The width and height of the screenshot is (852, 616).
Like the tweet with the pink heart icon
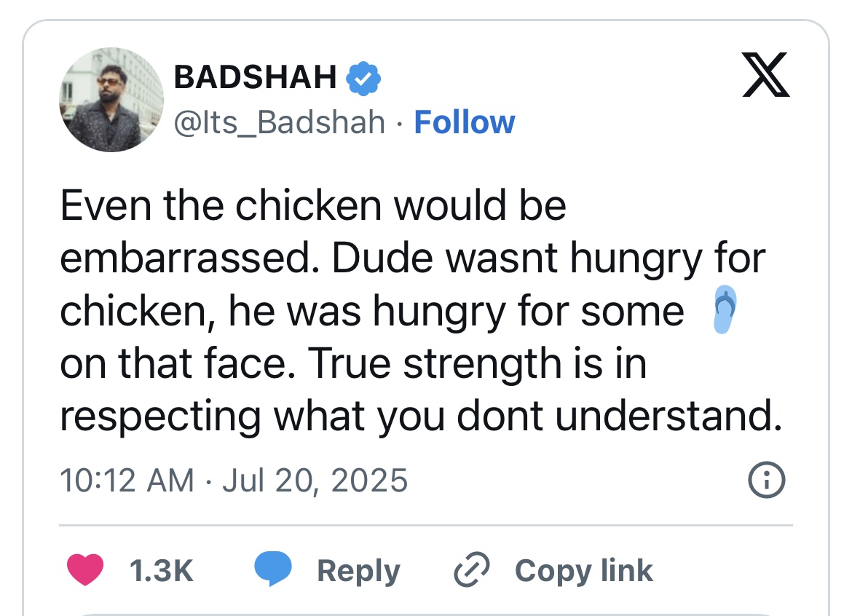point(85,570)
